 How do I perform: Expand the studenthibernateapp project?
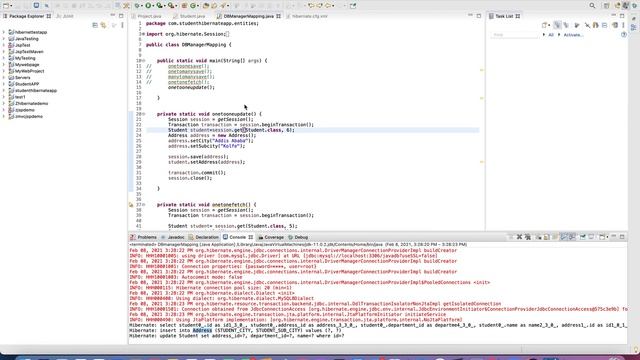click(x=4, y=91)
